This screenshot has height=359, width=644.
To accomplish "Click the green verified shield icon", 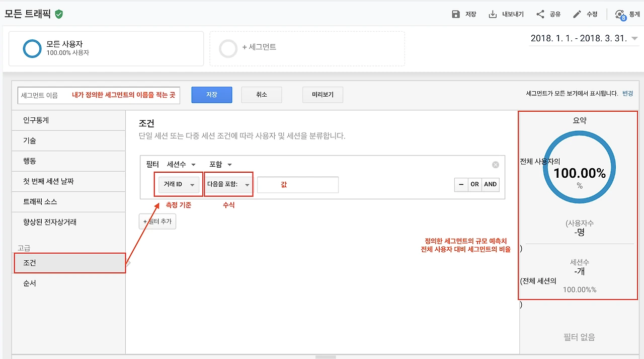I will (x=59, y=14).
